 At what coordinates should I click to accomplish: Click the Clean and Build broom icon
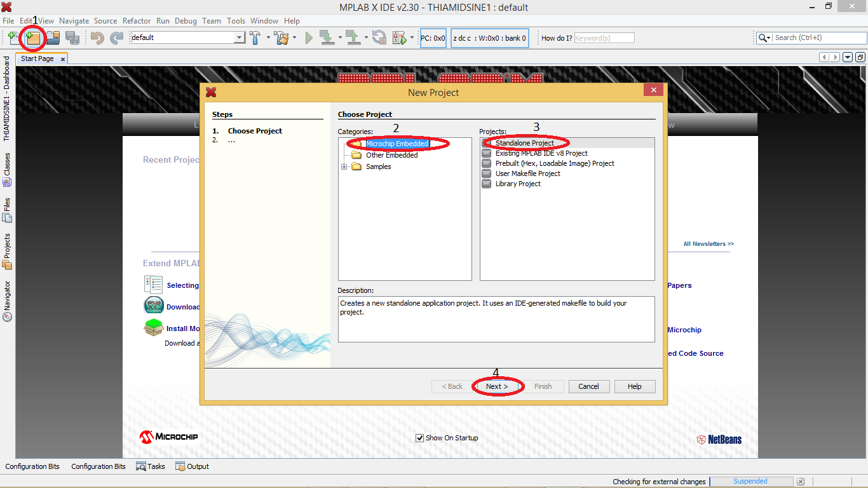pos(281,38)
